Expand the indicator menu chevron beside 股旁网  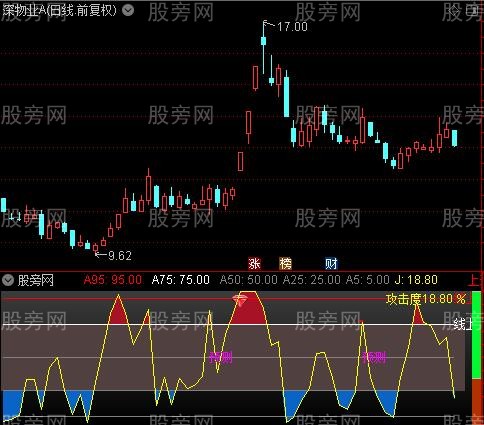(x=8, y=280)
